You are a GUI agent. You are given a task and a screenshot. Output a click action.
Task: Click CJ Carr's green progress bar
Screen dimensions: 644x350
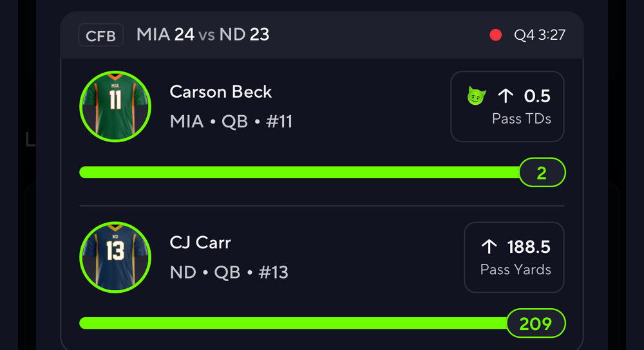(293, 323)
